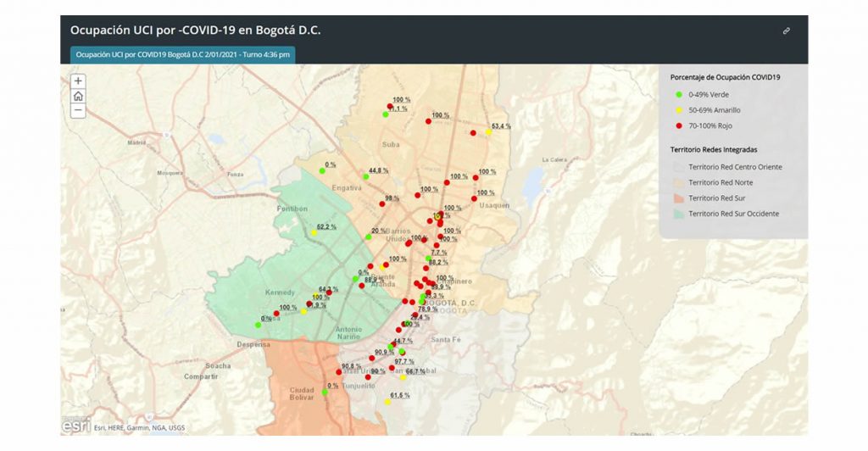The height and width of the screenshot is (451, 868).
Task: Reset map to default home extent
Action: (78, 96)
